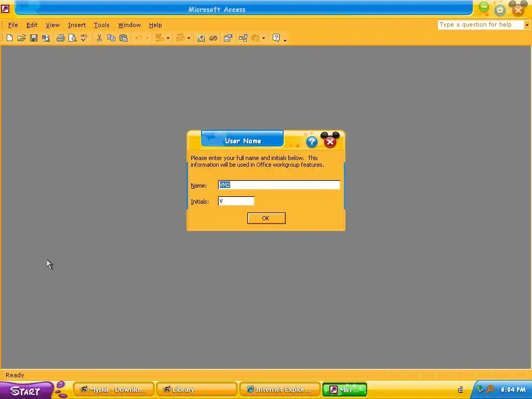Close the User Name dialog with red X
532x399 pixels.
(x=330, y=142)
